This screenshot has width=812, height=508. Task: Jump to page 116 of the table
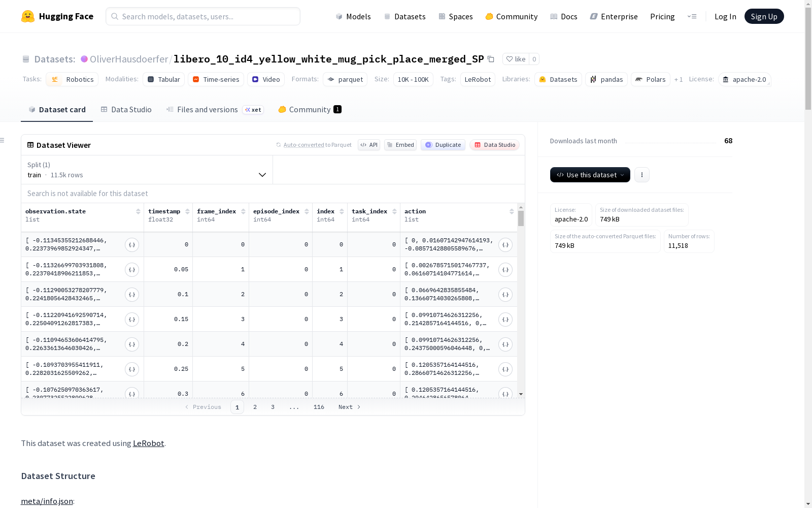(x=319, y=407)
